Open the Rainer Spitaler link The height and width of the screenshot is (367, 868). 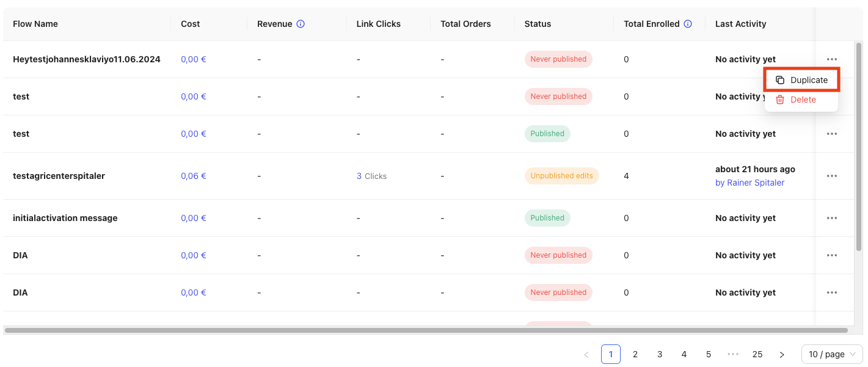click(x=749, y=183)
